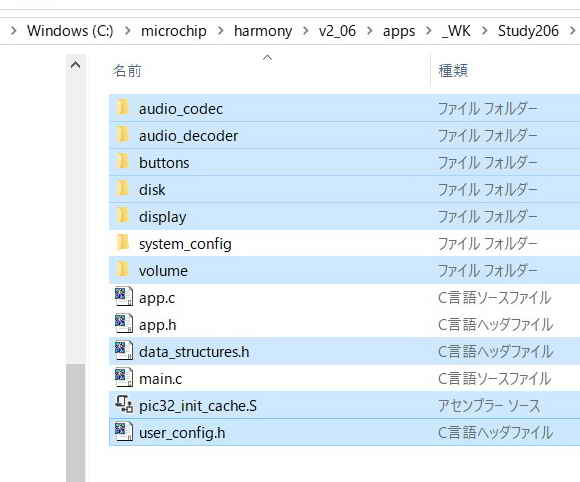
Task: Click the main.c source file icon
Action: (x=123, y=378)
